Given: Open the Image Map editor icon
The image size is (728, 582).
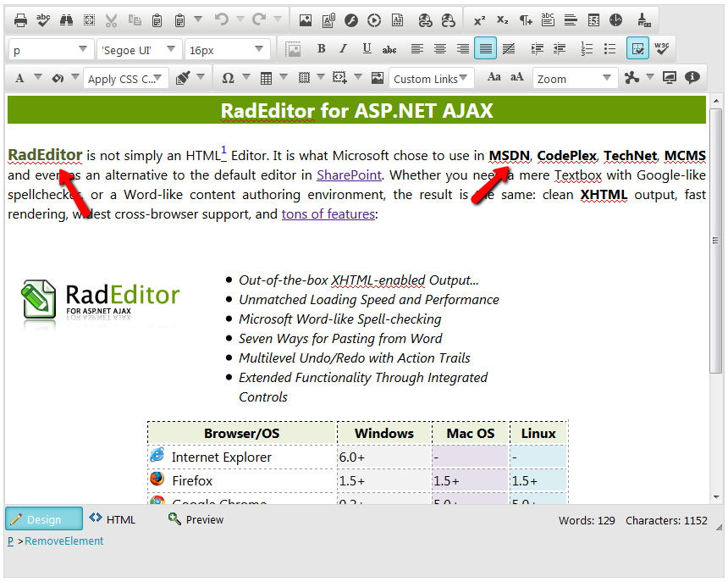Looking at the screenshot, I should coord(378,78).
